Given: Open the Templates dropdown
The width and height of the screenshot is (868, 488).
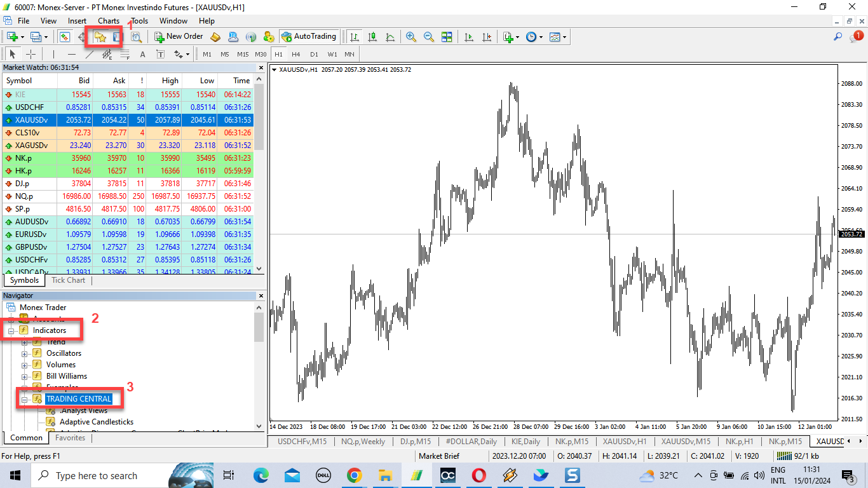Looking at the screenshot, I should 564,37.
